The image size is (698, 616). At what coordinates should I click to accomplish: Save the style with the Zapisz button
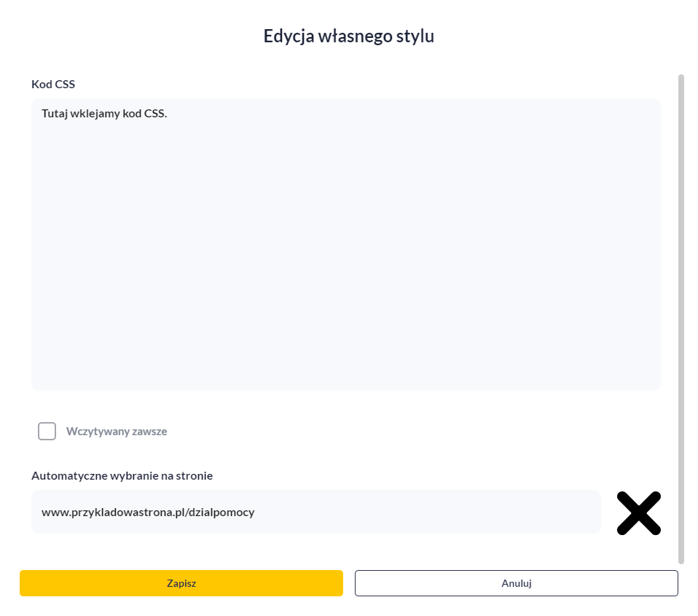181,583
